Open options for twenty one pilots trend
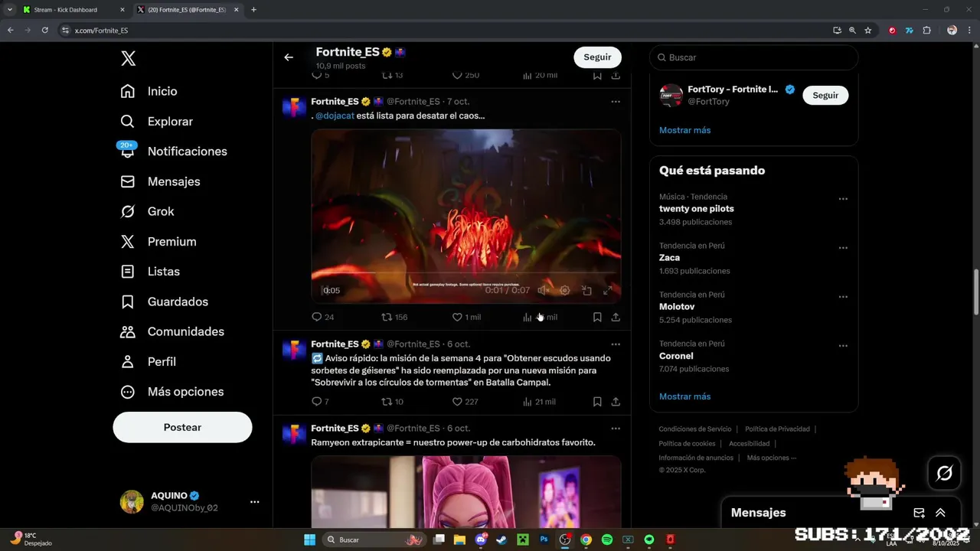This screenshot has width=980, height=551. pyautogui.click(x=843, y=199)
